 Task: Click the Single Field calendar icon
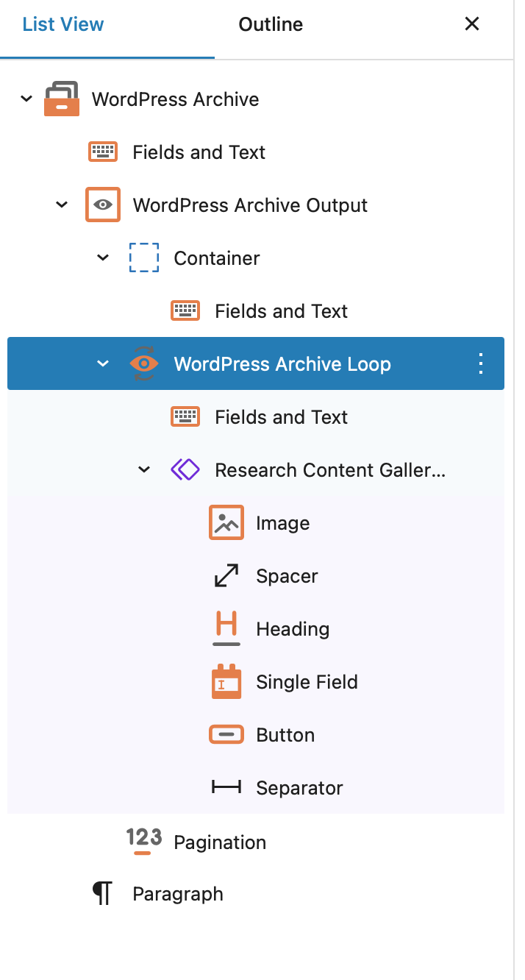coord(226,682)
